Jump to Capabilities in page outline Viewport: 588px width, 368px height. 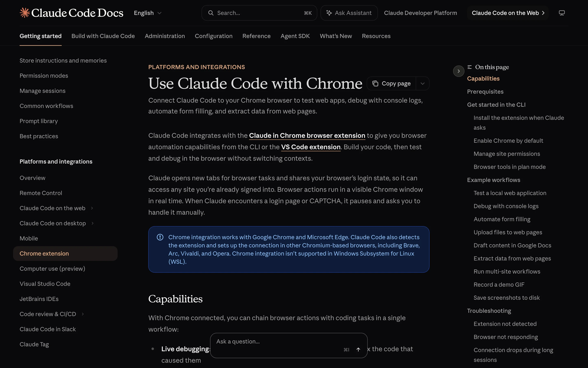tap(483, 78)
